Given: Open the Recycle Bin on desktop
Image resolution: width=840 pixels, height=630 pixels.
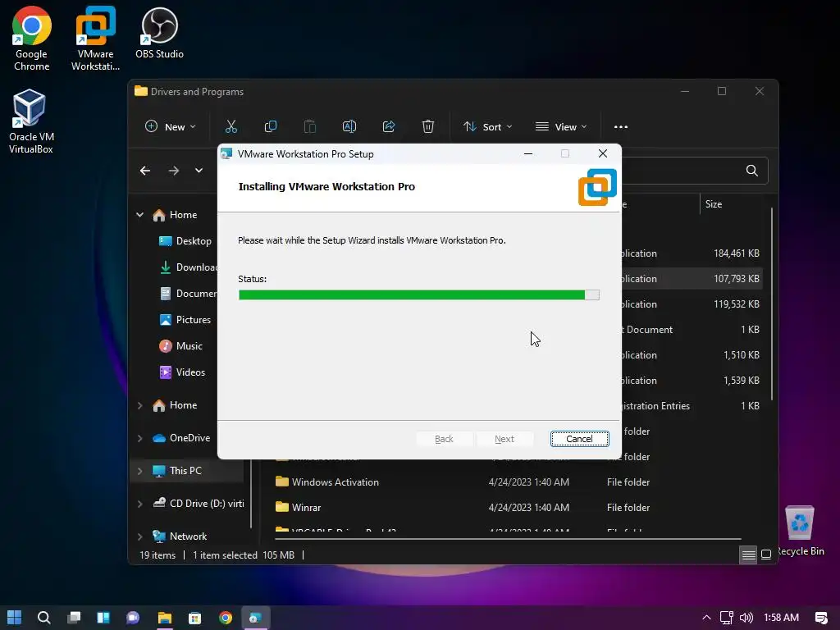Looking at the screenshot, I should click(x=800, y=531).
